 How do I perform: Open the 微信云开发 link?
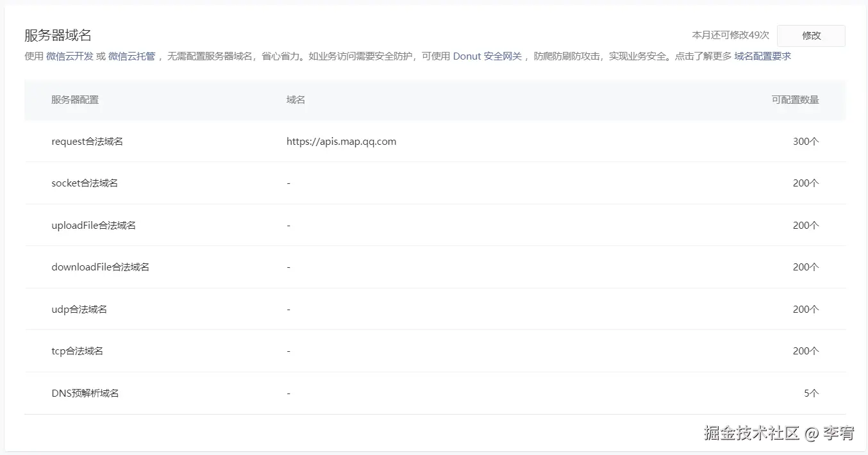(70, 56)
